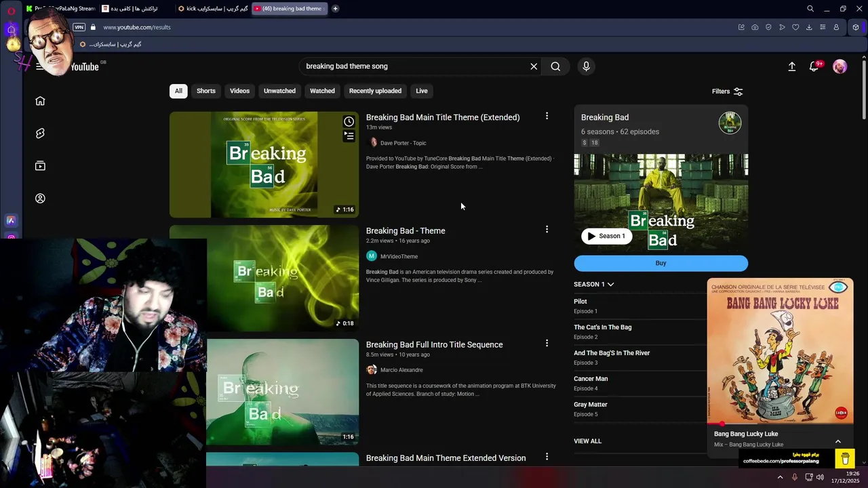Seek on the miniplayer red progress bar

pos(780,424)
